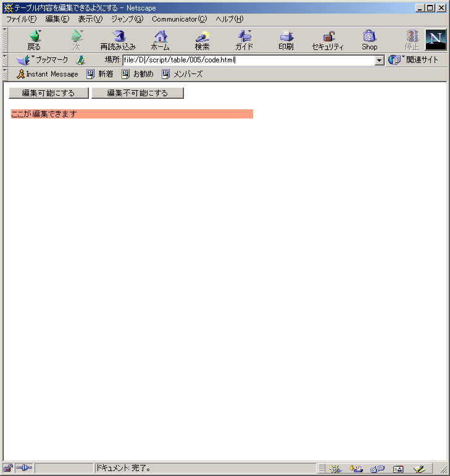Click the Netscape title bar system icon
The height and width of the screenshot is (476, 450).
(8, 8)
